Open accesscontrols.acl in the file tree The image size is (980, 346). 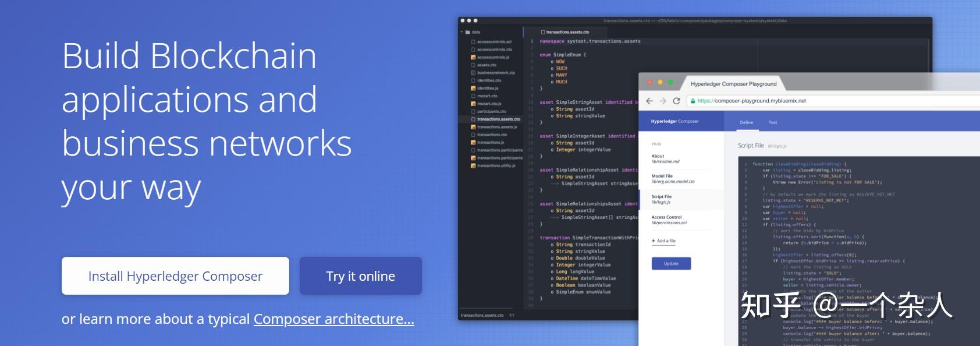[x=494, y=42]
